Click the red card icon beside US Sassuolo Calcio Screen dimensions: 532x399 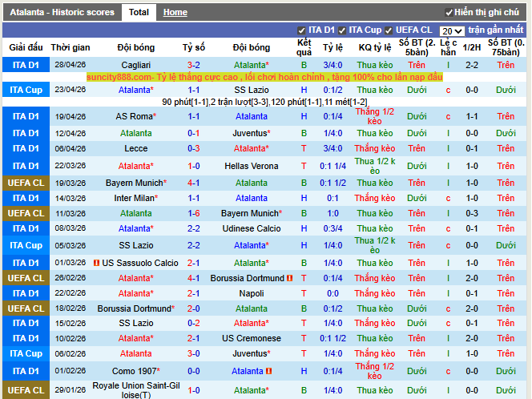point(96,263)
